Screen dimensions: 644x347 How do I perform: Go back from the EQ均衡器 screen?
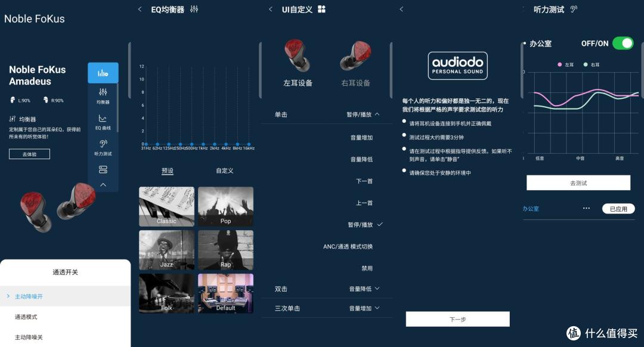point(140,9)
